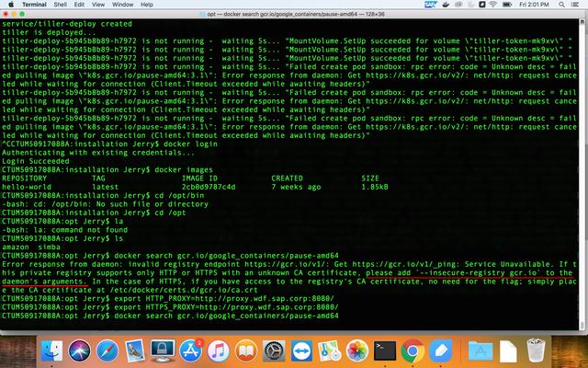The height and width of the screenshot is (368, 588).
Task: Click the '7 weeks ago' created value
Action: coord(296,187)
